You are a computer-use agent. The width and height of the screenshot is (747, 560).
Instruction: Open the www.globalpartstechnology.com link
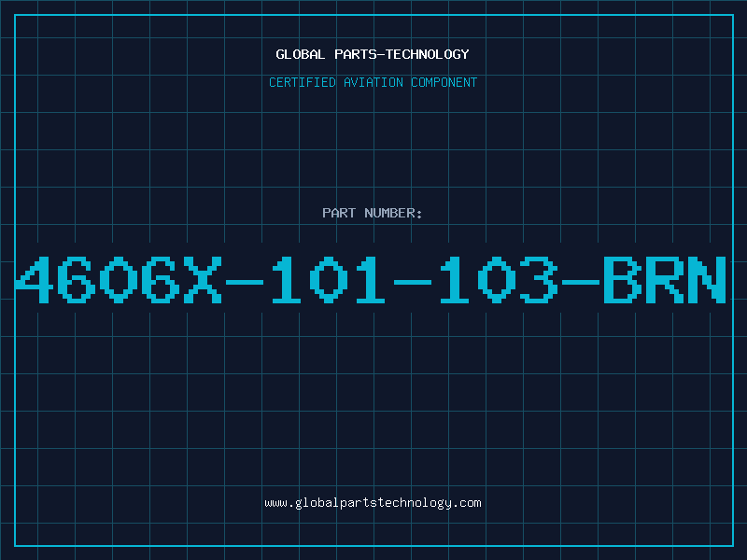pyautogui.click(x=373, y=503)
